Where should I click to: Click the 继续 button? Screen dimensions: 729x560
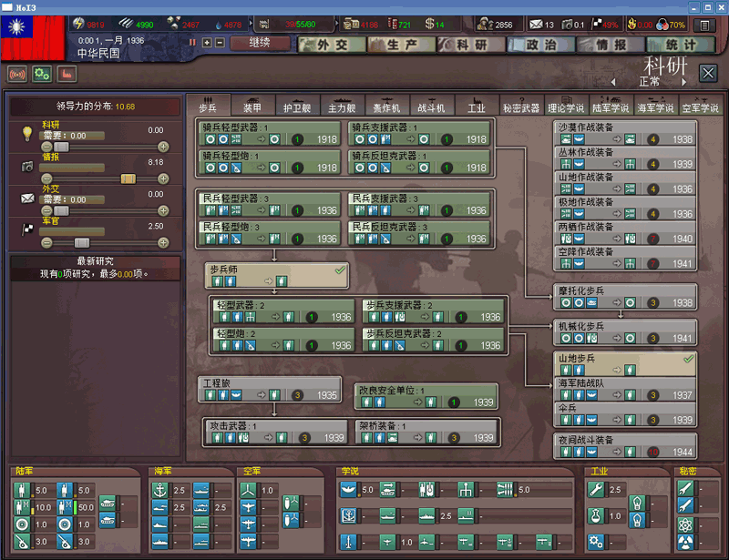coord(259,43)
